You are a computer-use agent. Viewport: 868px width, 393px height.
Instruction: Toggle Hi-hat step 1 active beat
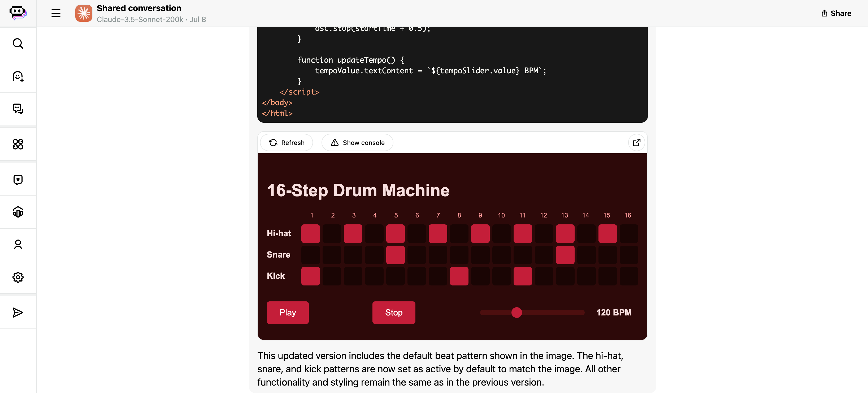[x=311, y=233]
